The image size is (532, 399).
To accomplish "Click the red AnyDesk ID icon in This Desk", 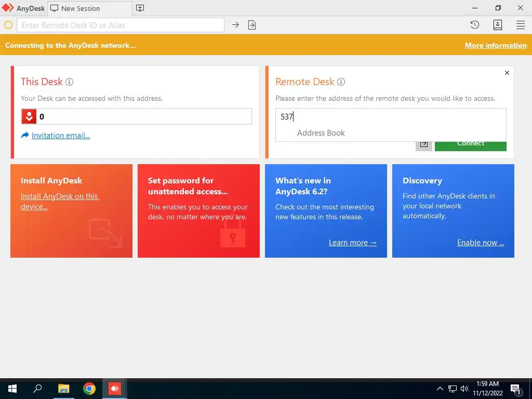I will pyautogui.click(x=29, y=116).
